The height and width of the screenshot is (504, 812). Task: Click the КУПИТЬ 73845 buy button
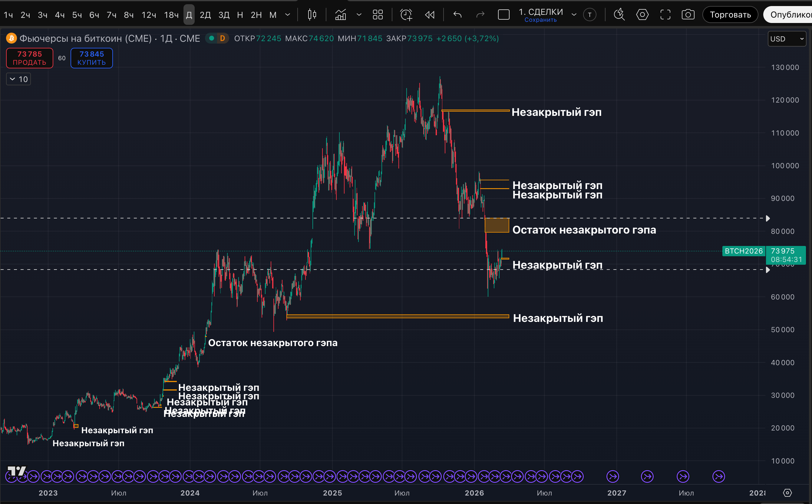click(91, 58)
